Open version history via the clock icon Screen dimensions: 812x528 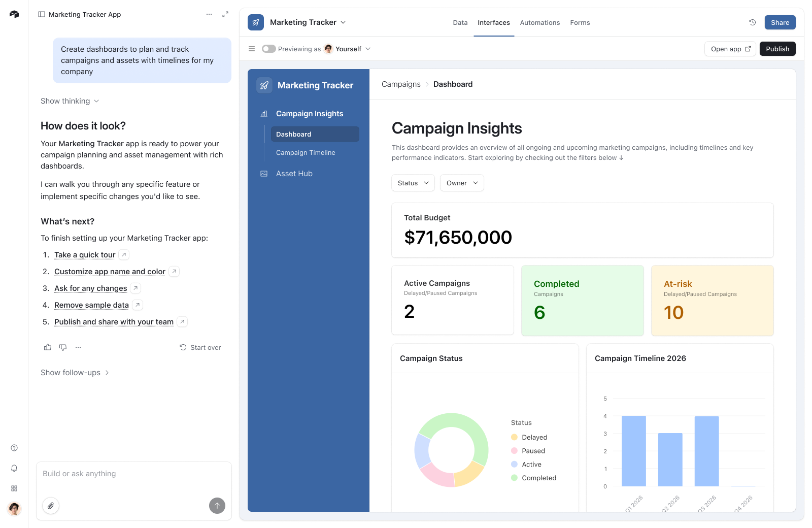pyautogui.click(x=751, y=22)
